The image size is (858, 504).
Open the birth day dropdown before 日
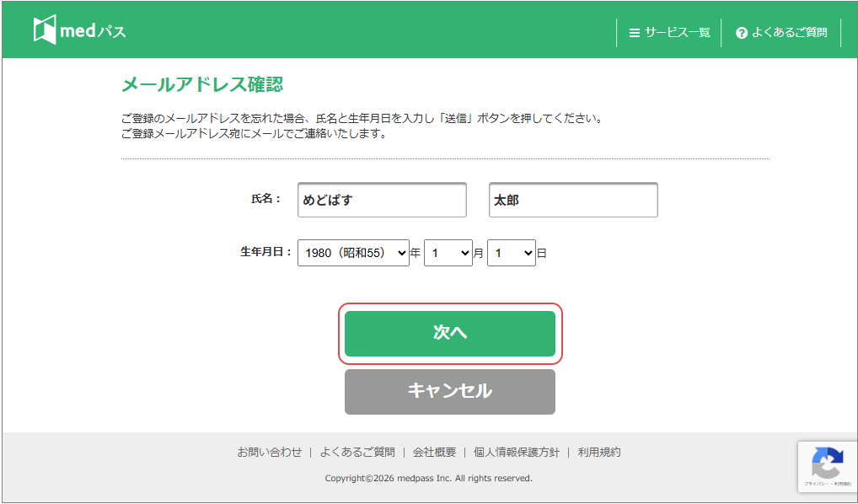[x=511, y=252]
